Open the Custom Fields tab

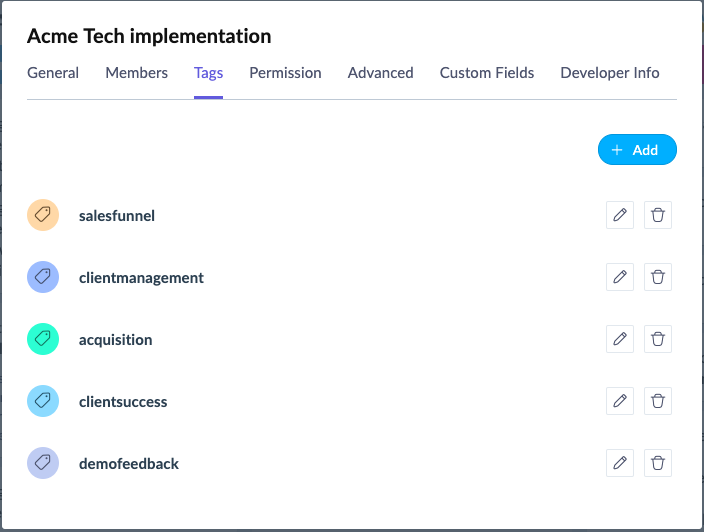pyautogui.click(x=487, y=73)
